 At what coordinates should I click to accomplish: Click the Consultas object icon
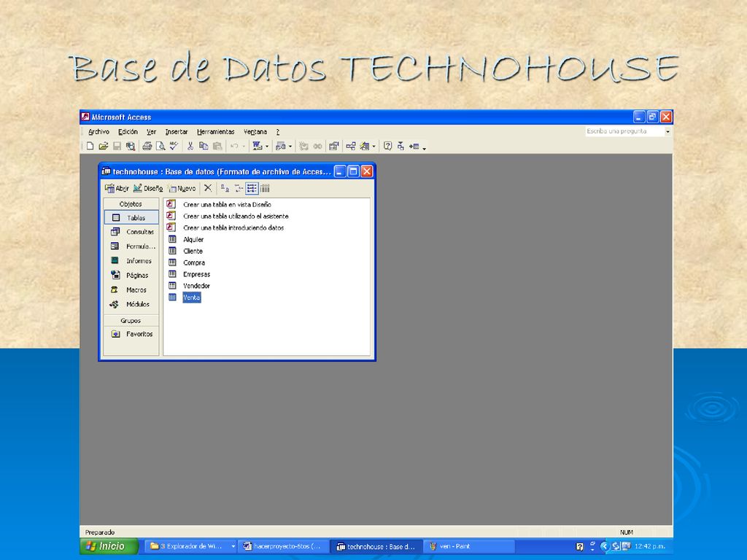coord(115,231)
